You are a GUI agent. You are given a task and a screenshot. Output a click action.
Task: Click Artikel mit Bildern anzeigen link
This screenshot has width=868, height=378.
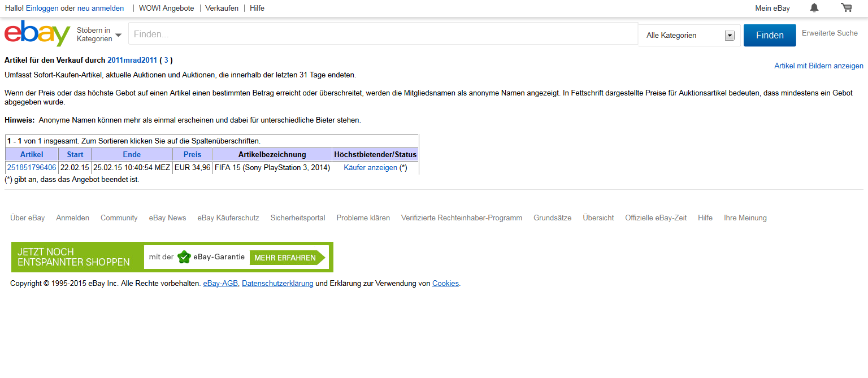(x=819, y=66)
